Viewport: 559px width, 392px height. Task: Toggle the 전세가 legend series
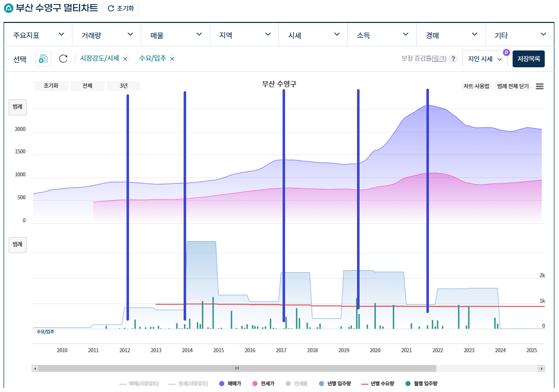[264, 384]
